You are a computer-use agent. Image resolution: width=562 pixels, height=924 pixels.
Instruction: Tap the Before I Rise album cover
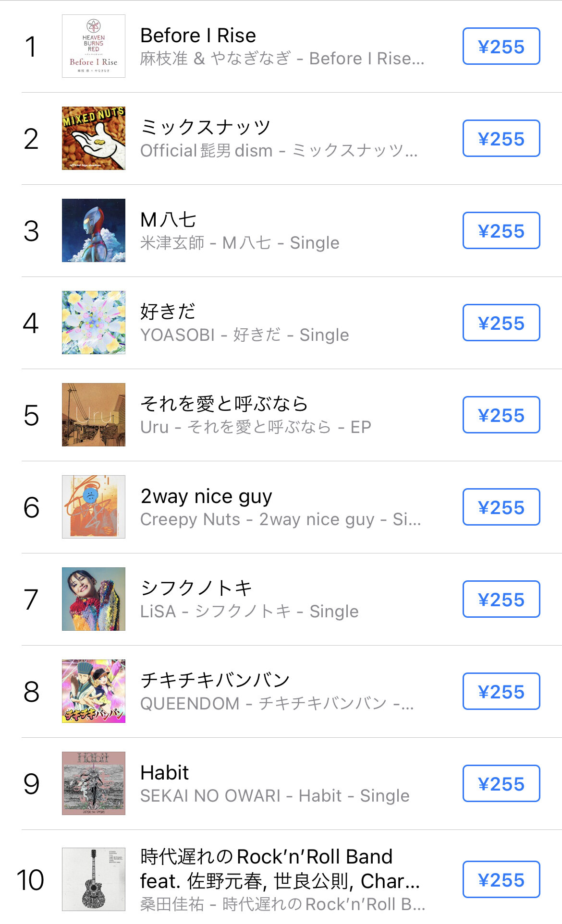pos(94,46)
